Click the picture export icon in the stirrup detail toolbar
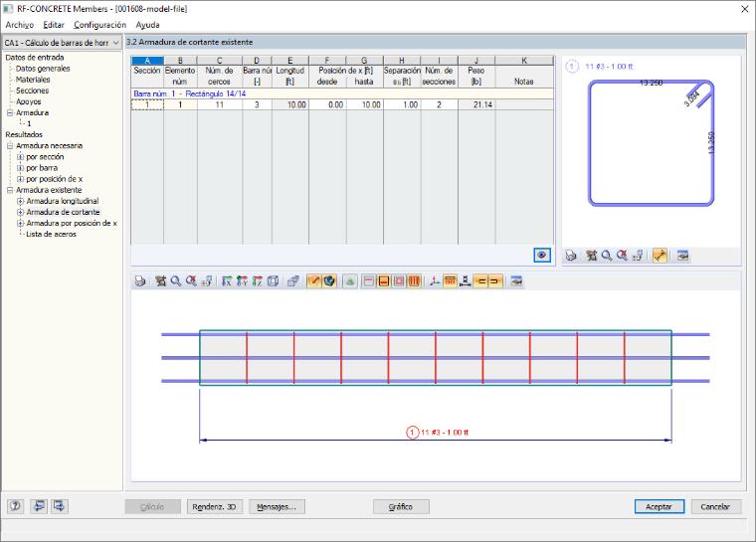This screenshot has width=756, height=542. tap(682, 256)
